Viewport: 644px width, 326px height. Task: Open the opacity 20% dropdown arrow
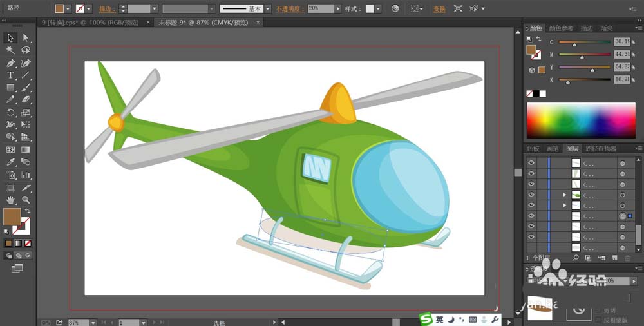(x=338, y=8)
